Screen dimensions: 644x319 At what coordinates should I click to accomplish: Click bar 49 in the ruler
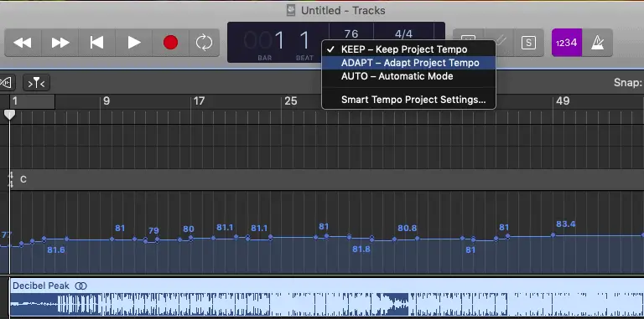pos(563,100)
